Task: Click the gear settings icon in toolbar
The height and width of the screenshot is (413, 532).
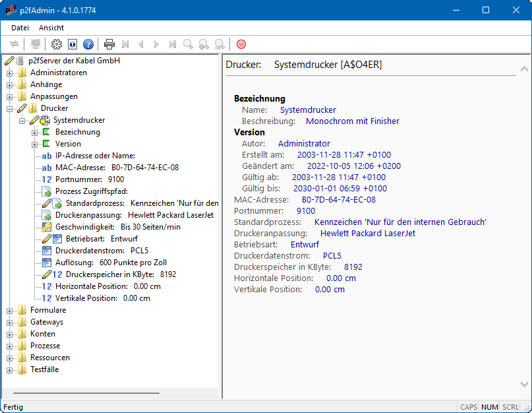Action: tap(57, 44)
